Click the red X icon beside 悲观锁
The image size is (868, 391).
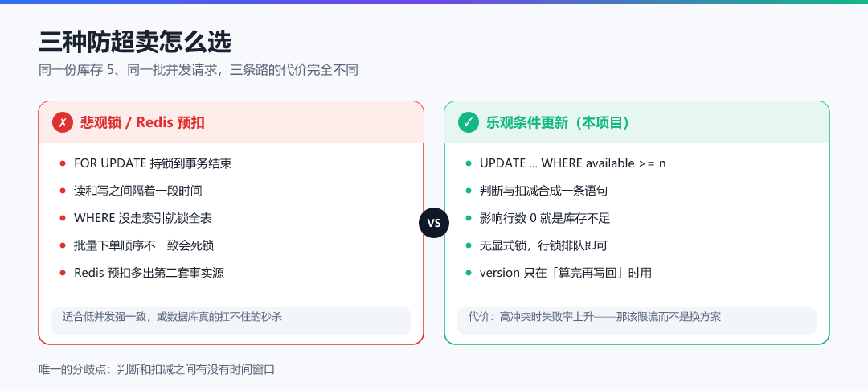pos(63,122)
